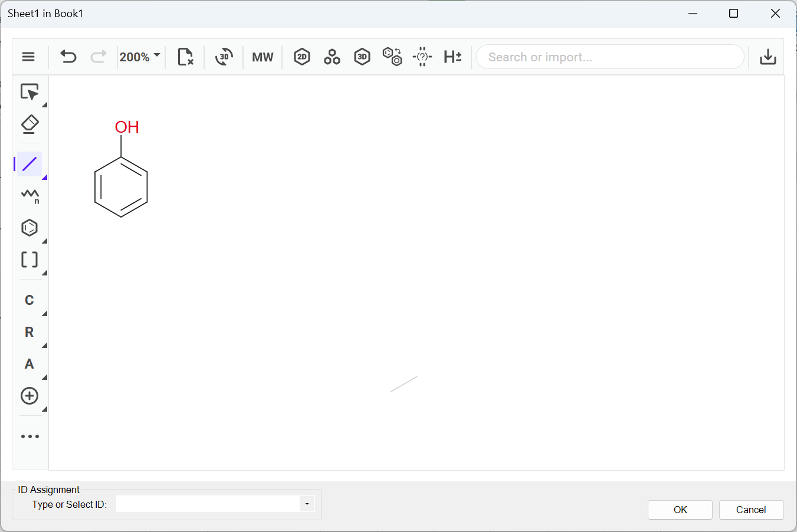Select the R-group tool
The image size is (797, 532).
click(x=29, y=332)
